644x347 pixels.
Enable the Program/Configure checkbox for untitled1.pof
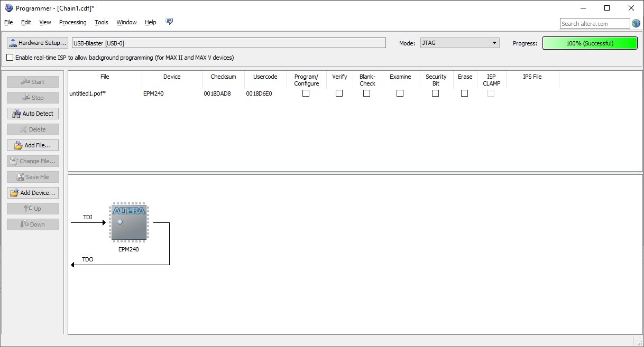tap(306, 93)
